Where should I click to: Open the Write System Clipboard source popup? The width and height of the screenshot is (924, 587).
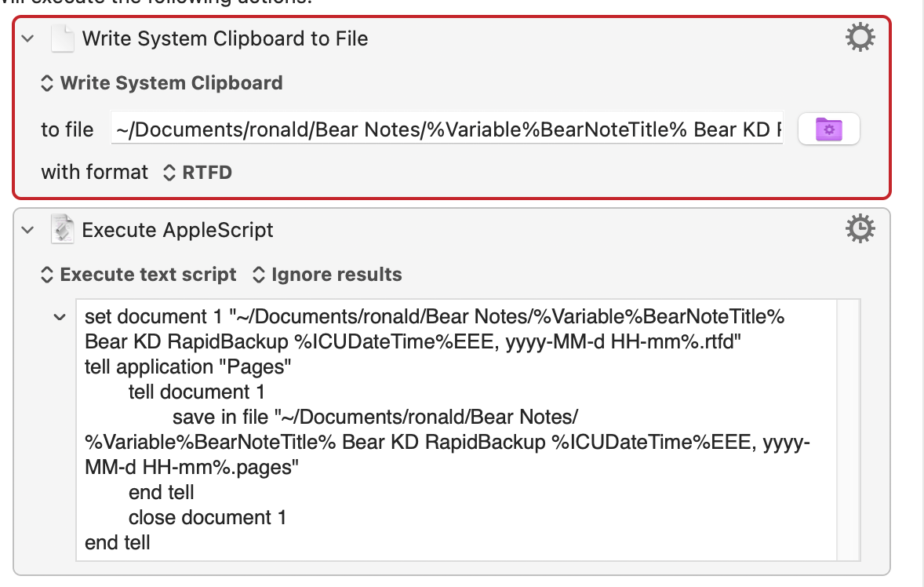(162, 83)
